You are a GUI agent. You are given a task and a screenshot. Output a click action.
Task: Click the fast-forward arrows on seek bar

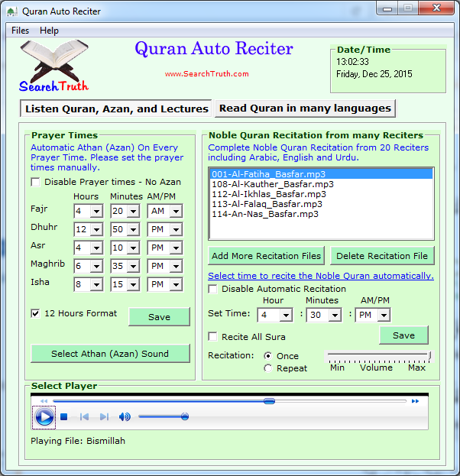point(415,401)
